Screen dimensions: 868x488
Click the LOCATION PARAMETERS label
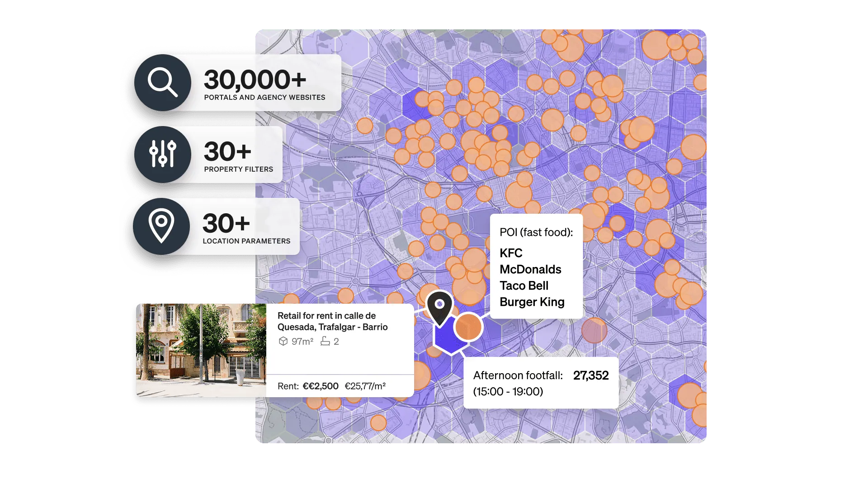coord(246,241)
